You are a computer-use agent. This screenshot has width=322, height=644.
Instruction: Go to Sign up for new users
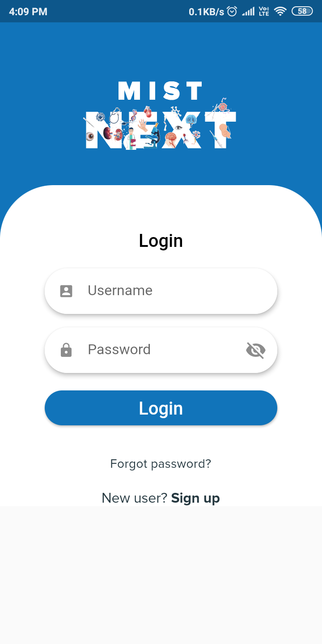pyautogui.click(x=195, y=498)
